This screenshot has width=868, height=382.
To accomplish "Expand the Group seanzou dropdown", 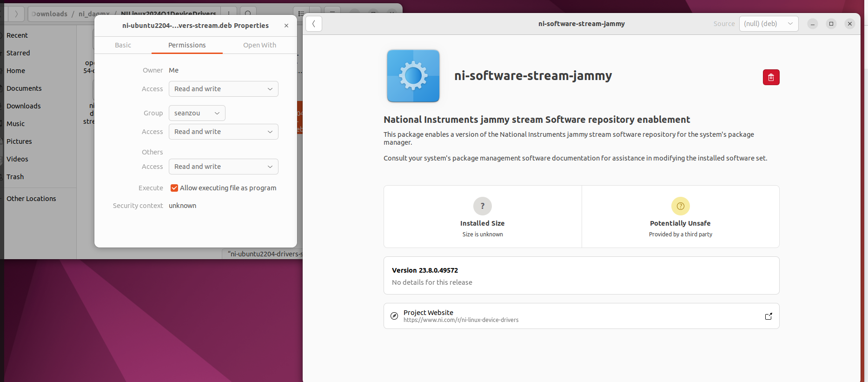I will tap(197, 113).
